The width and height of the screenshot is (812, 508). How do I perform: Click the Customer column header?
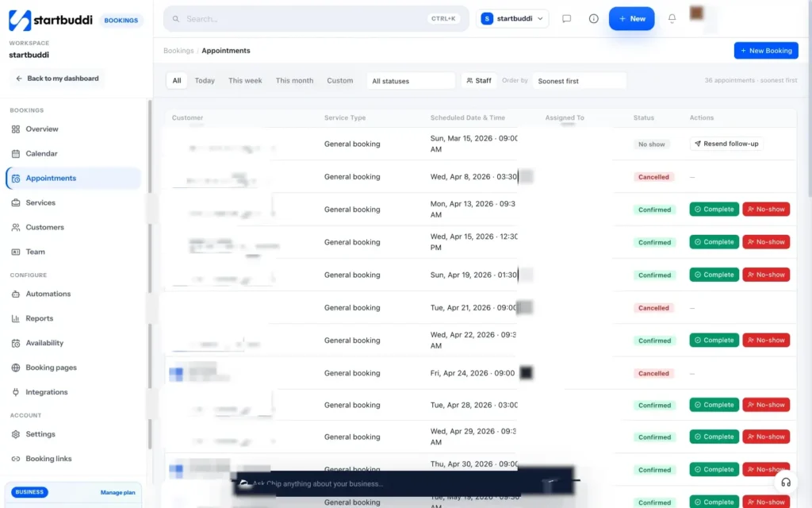pos(187,117)
